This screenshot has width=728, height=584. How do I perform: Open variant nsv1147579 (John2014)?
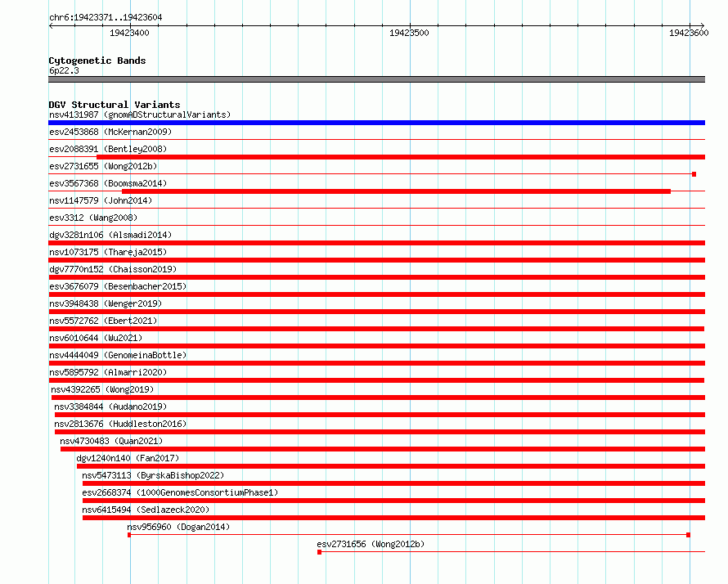[101, 200]
